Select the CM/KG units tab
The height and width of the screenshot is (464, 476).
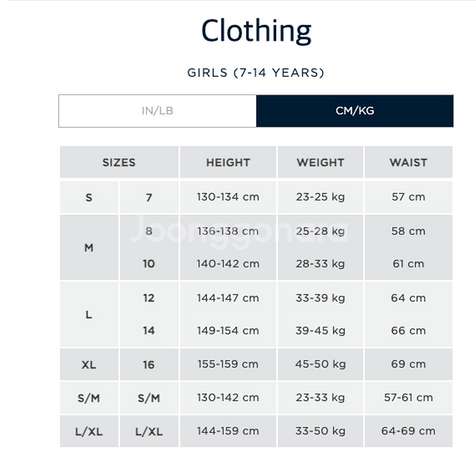coord(355,111)
